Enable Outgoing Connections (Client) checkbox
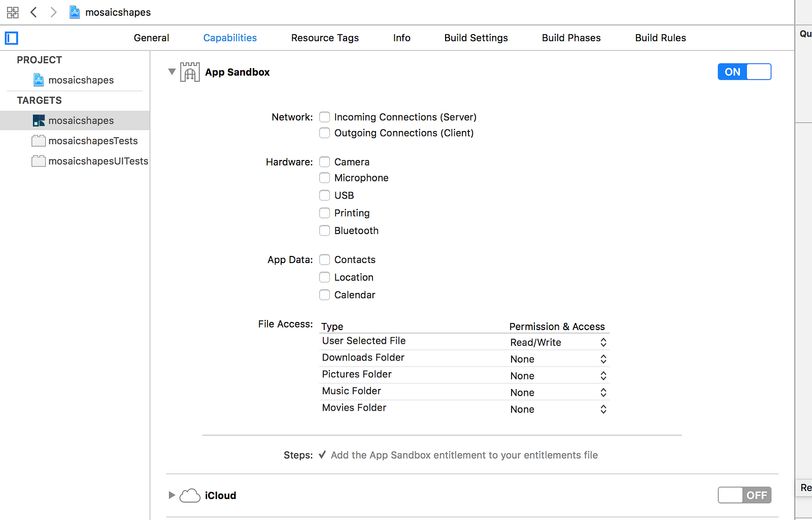 [x=325, y=133]
